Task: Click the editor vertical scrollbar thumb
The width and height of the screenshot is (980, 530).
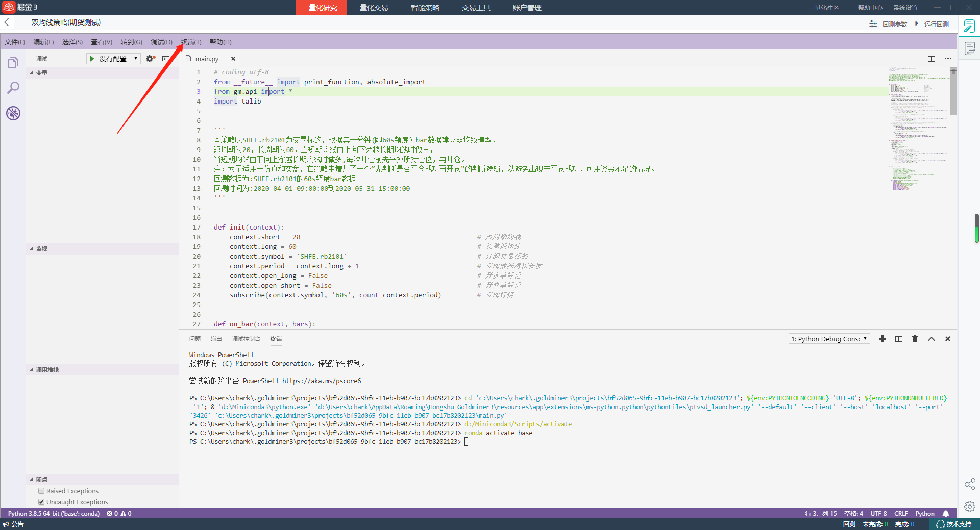Action: [x=953, y=92]
